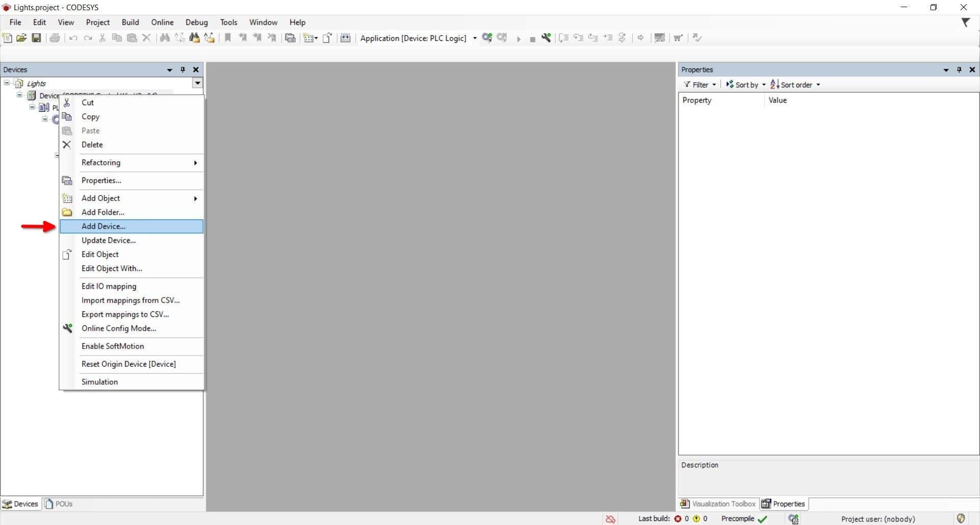Click the Find binoculars icon
The width and height of the screenshot is (980, 525).
(164, 38)
